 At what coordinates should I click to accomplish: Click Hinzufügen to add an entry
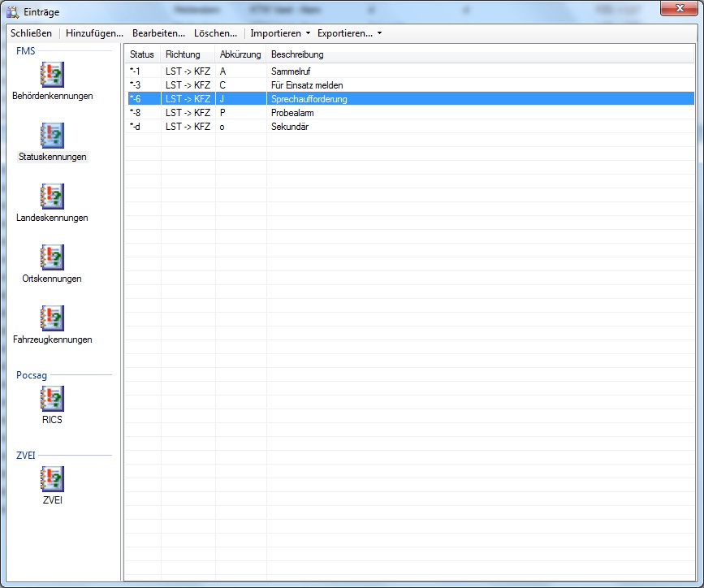click(x=94, y=33)
